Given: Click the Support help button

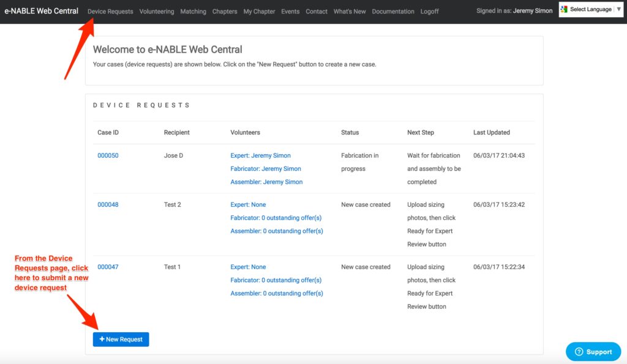Looking at the screenshot, I should point(593,352).
